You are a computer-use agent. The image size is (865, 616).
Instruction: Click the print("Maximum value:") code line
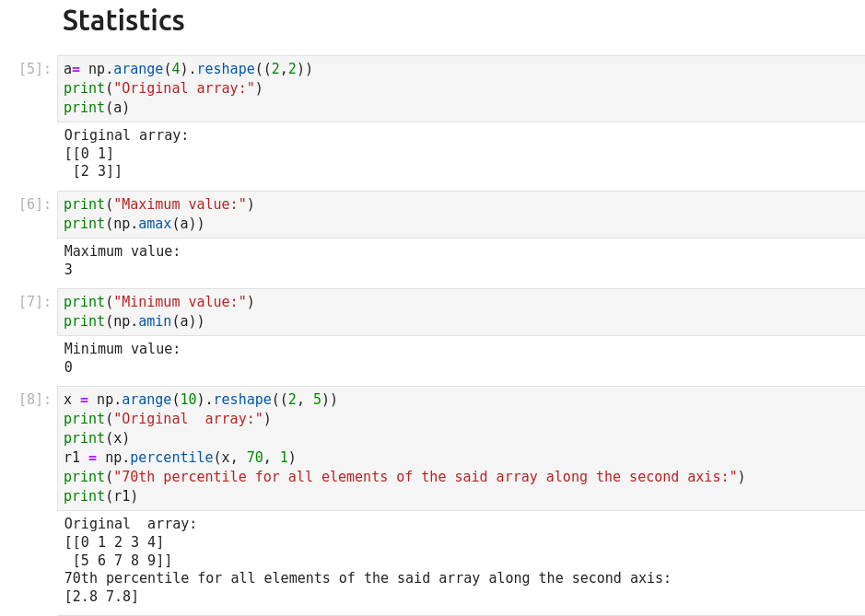tap(158, 204)
